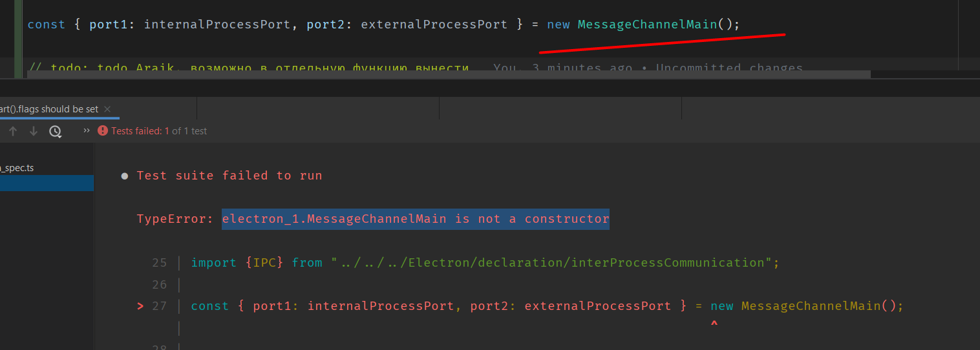The width and height of the screenshot is (980, 350).
Task: Click the red tests failed error icon
Action: (x=103, y=131)
